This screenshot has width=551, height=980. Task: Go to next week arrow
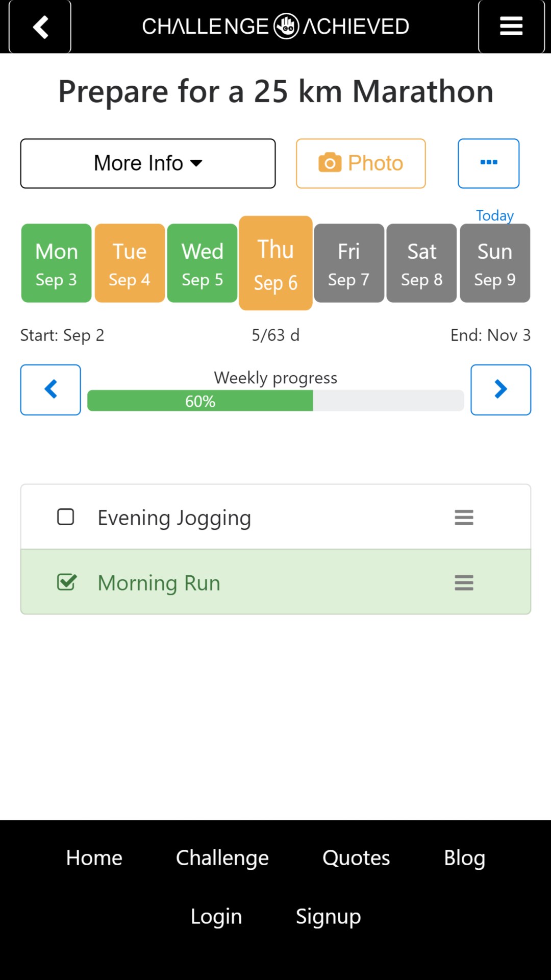[x=500, y=389]
